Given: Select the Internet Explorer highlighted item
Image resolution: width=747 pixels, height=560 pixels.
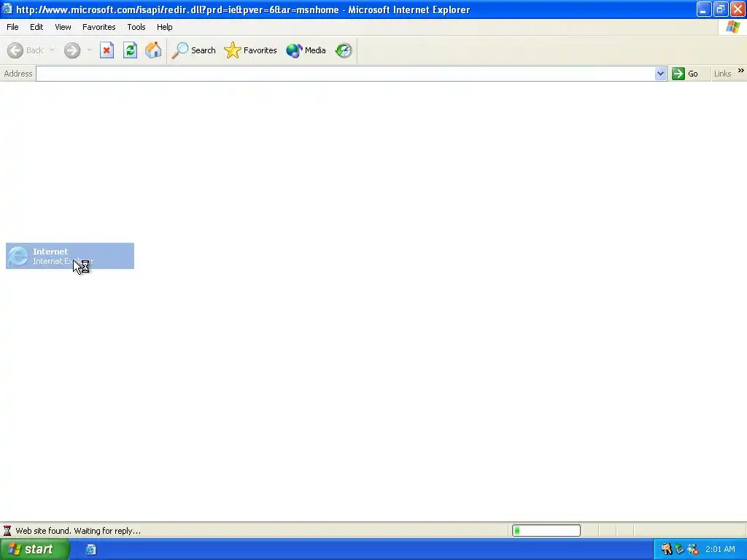Looking at the screenshot, I should 70,256.
